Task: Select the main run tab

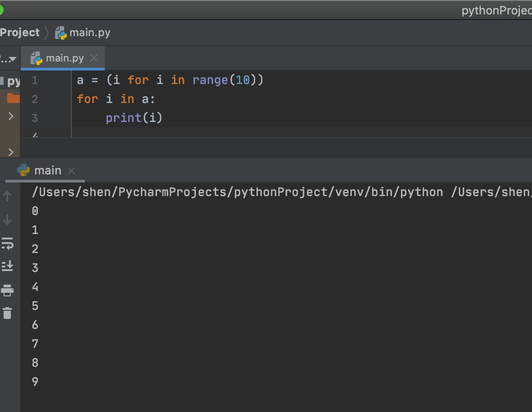Action: pos(45,170)
